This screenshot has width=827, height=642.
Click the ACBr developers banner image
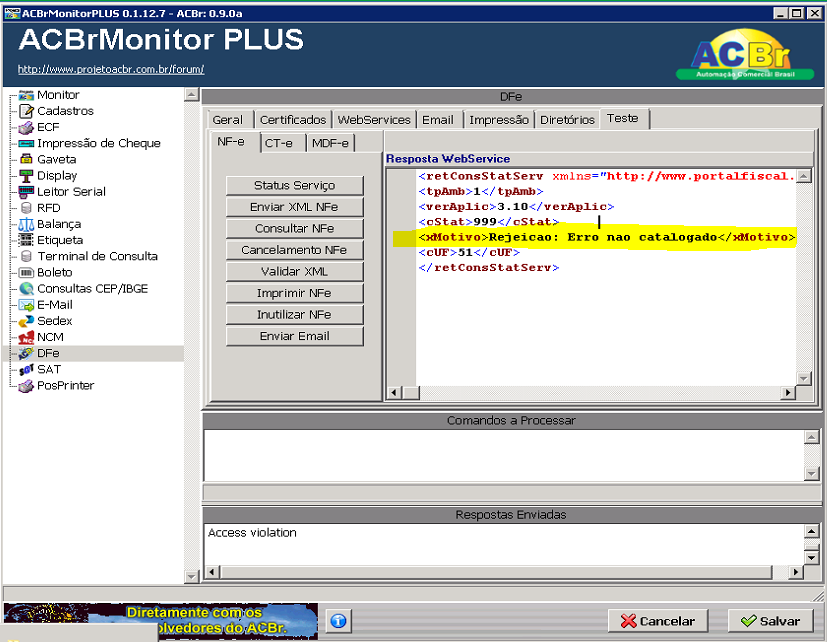[160, 621]
